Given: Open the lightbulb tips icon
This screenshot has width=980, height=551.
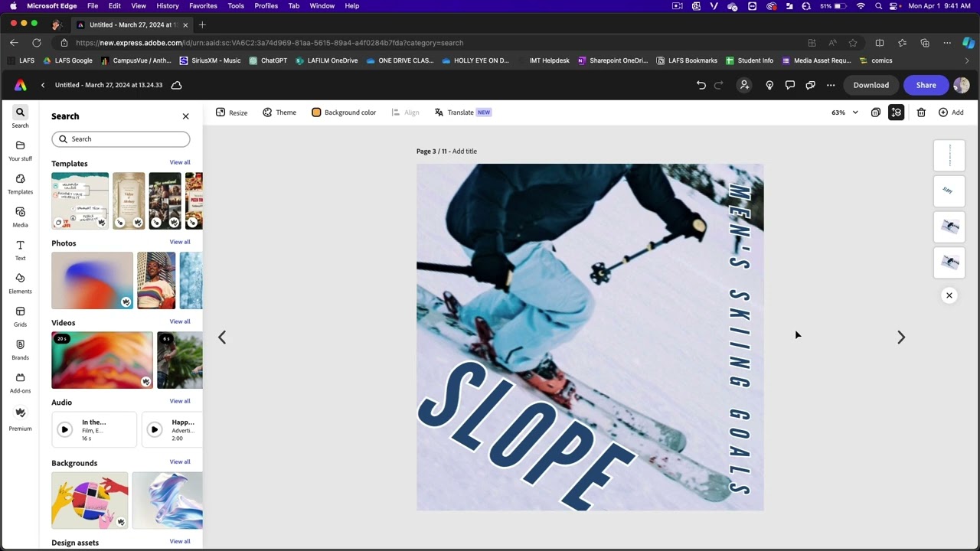Looking at the screenshot, I should click(x=769, y=85).
